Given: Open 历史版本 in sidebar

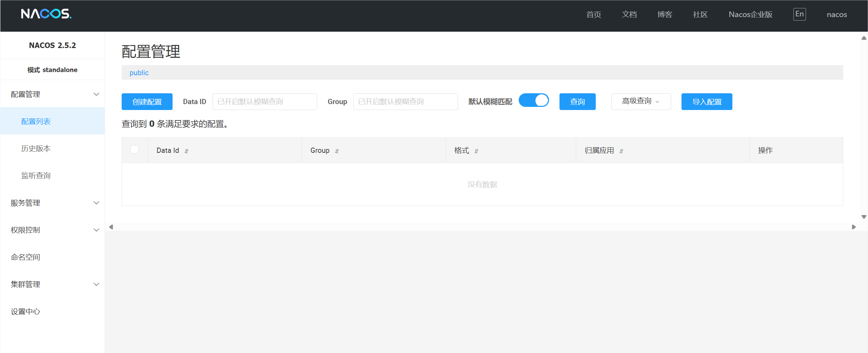Looking at the screenshot, I should point(36,149).
